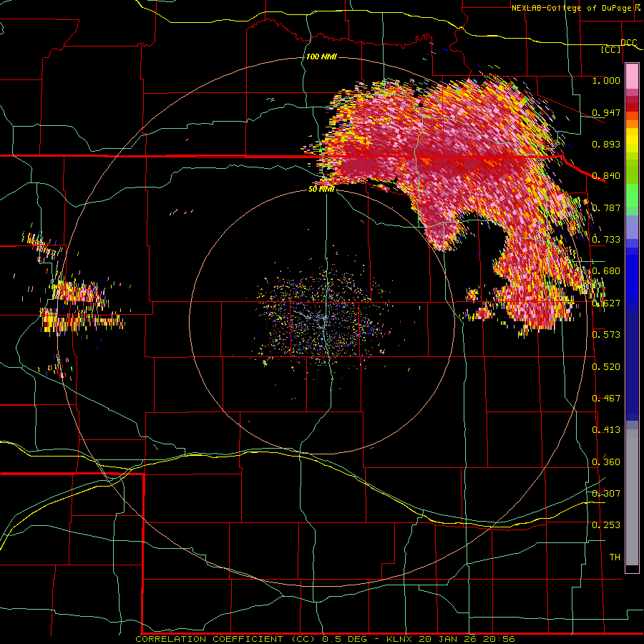The width and height of the screenshot is (644, 644).
Task: Click the 0.680 value on the color scale
Action: [606, 271]
